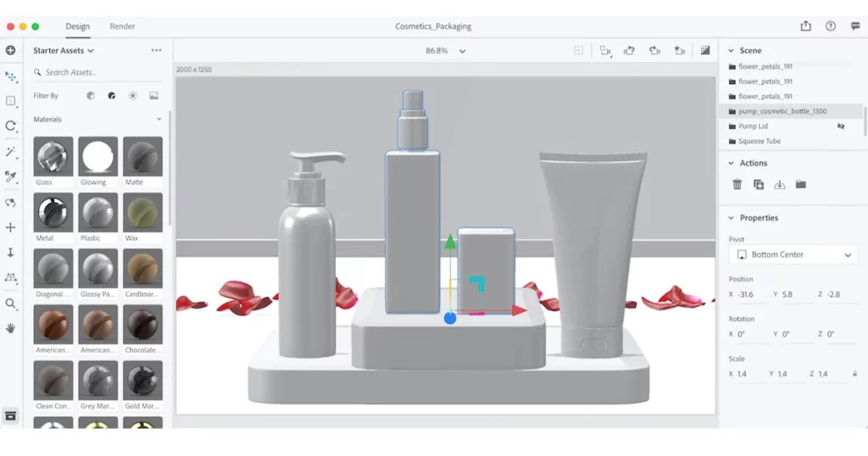The width and height of the screenshot is (868, 456).
Task: Collapse the Actions panel
Action: [731, 164]
